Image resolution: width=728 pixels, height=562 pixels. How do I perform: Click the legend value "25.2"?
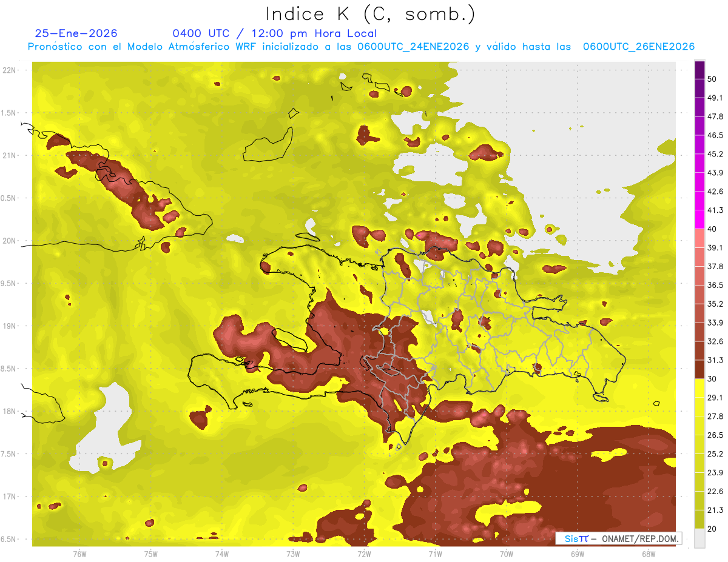click(x=716, y=453)
